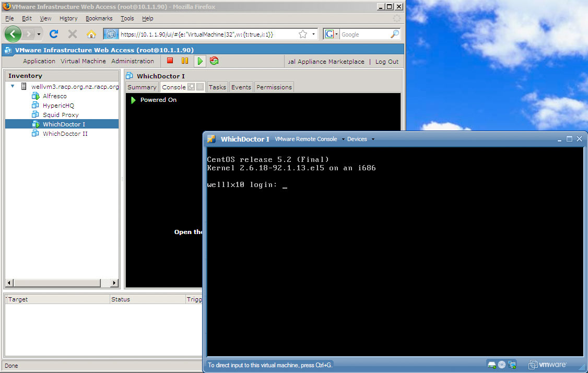Click the pop-out console icon in Console tab

click(191, 87)
